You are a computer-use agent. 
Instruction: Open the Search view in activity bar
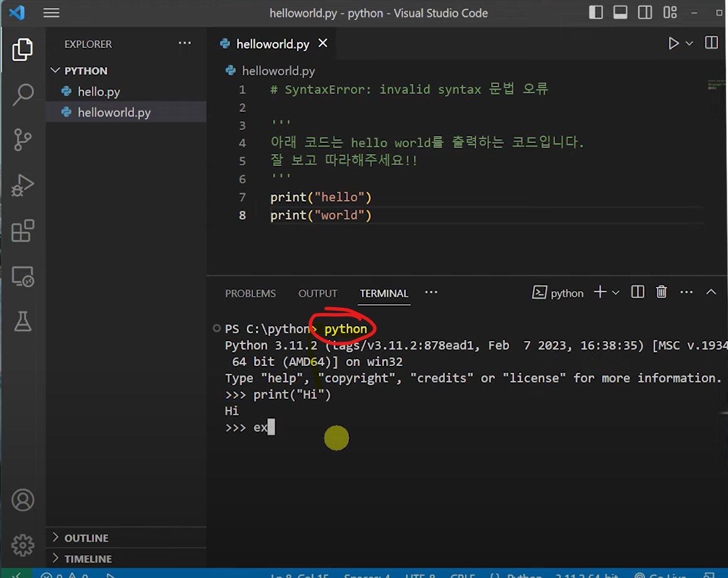pyautogui.click(x=22, y=95)
